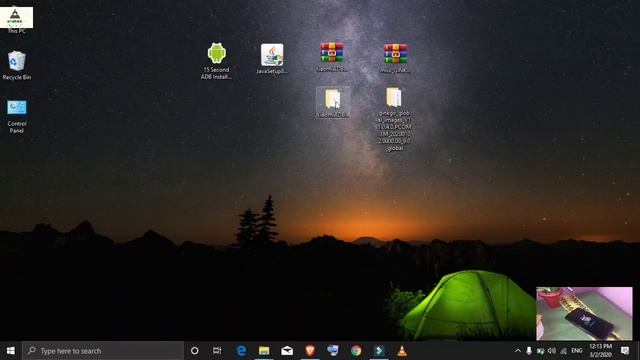640x360 pixels.
Task: Open the green arrow app on taskbar
Action: tap(379, 351)
